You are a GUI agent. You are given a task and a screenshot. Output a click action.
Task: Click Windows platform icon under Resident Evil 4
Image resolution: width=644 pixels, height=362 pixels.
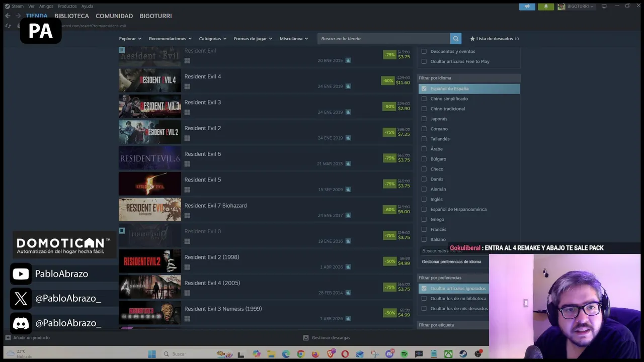pyautogui.click(x=187, y=86)
